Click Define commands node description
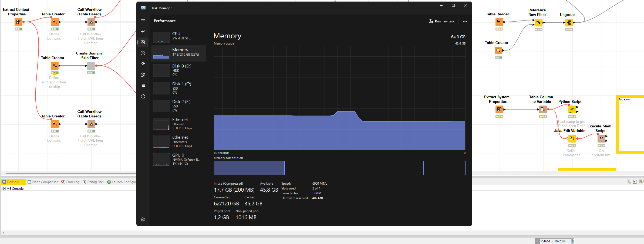Image resolution: width=644 pixels, height=244 pixels. 571,153
